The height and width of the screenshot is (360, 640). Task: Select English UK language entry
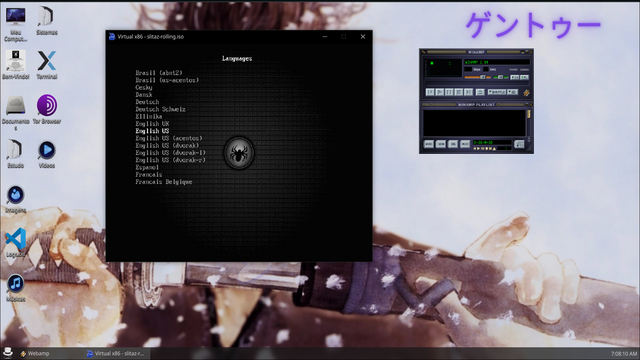click(x=152, y=124)
